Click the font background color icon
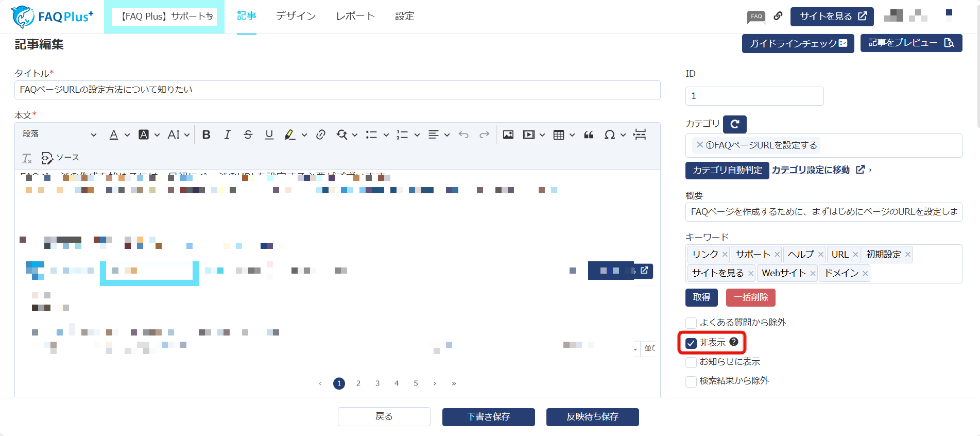The width and height of the screenshot is (980, 436). (144, 135)
